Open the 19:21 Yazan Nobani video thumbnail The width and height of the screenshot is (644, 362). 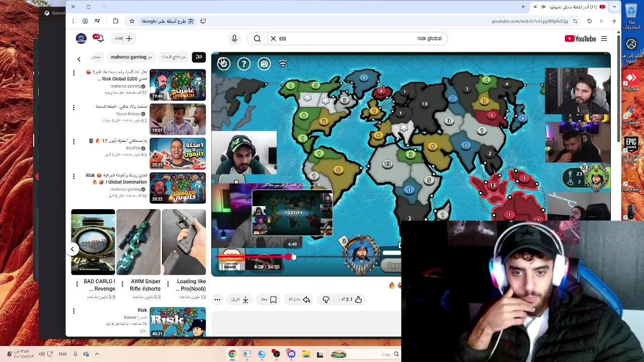point(178,119)
